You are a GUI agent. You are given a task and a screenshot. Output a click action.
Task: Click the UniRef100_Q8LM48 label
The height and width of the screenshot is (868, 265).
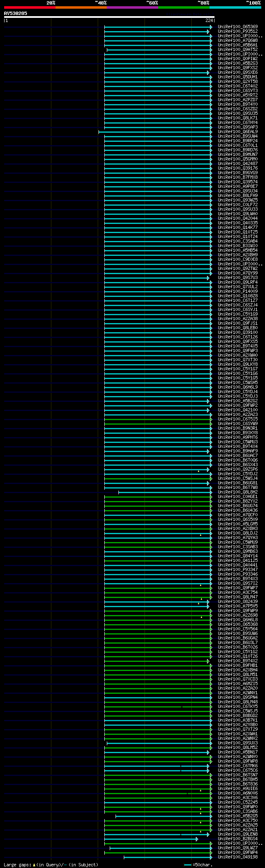[x=238, y=702]
